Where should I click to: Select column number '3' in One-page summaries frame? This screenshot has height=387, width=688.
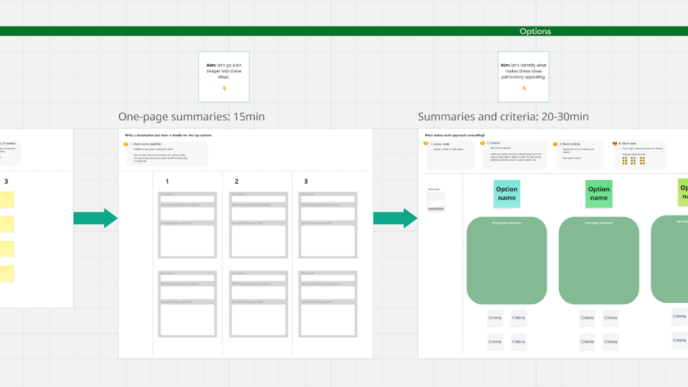pos(306,181)
